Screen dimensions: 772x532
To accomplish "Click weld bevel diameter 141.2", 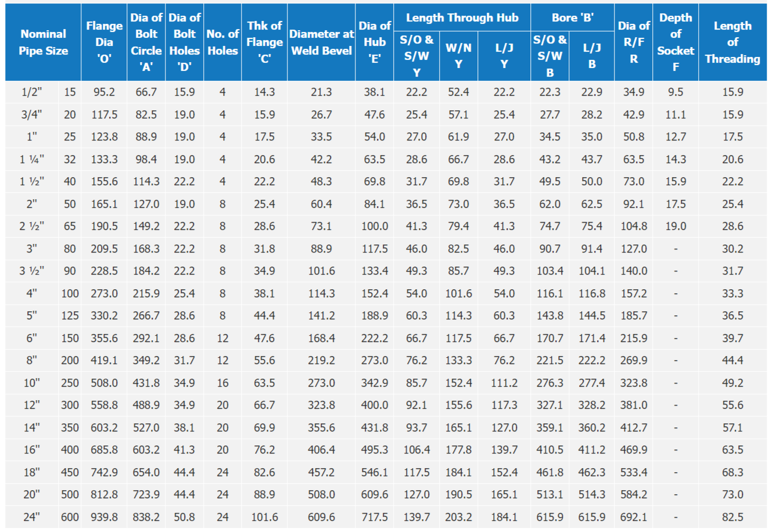I will pyautogui.click(x=321, y=316).
